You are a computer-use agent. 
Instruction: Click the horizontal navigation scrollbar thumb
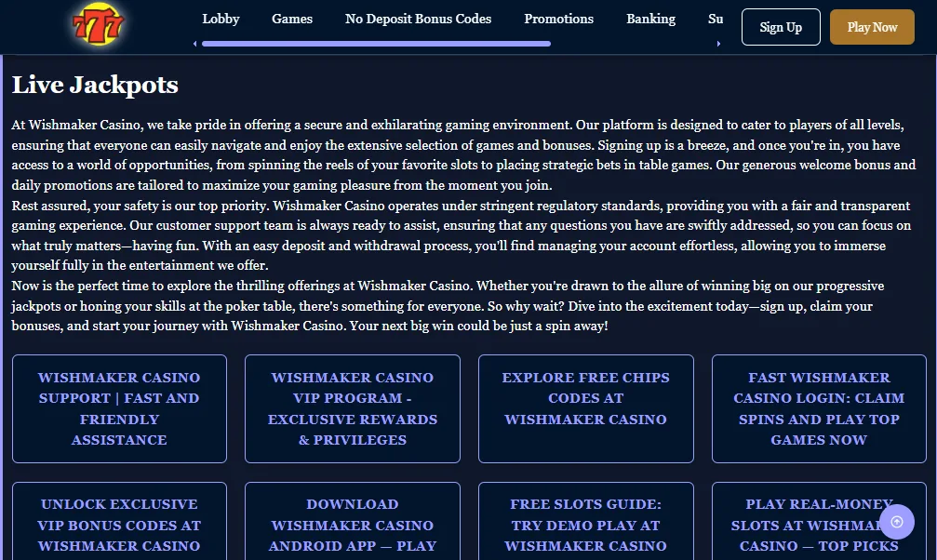tap(376, 44)
